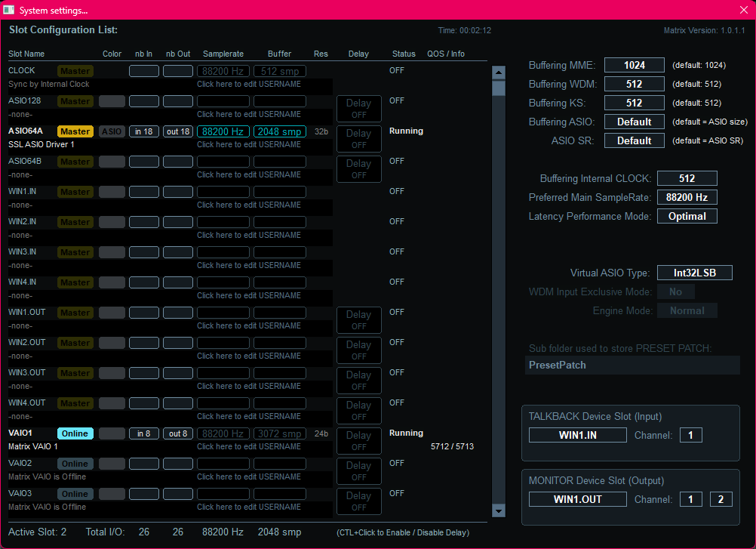Enable Delay on the WIN1.OUT slot

click(358, 319)
